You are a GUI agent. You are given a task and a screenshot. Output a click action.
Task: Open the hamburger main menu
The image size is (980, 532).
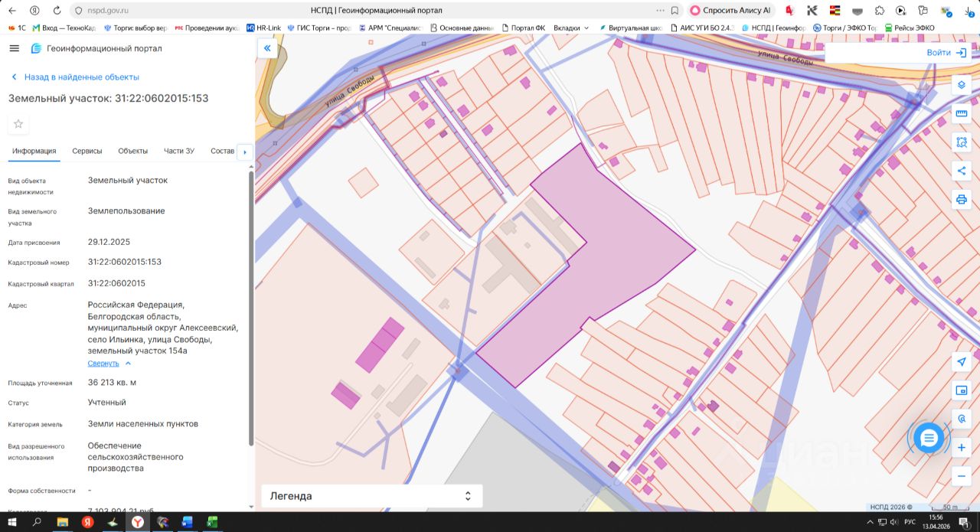click(x=15, y=48)
